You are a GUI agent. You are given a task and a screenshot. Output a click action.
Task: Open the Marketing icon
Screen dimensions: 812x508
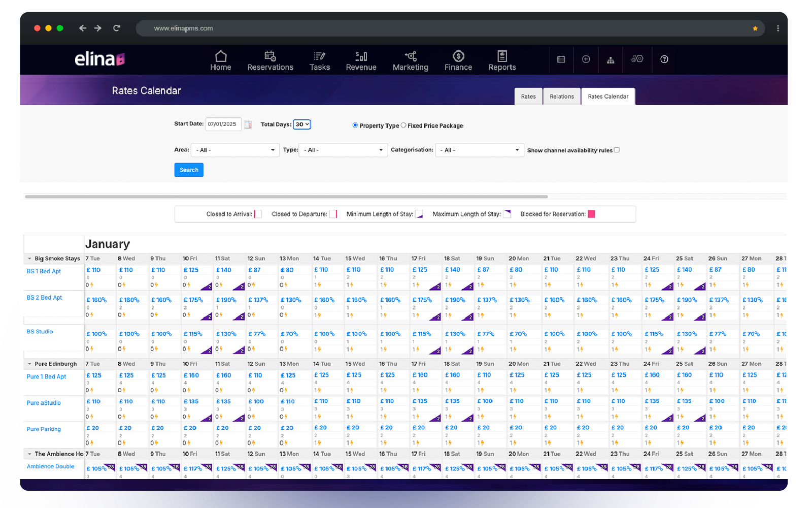coord(410,56)
